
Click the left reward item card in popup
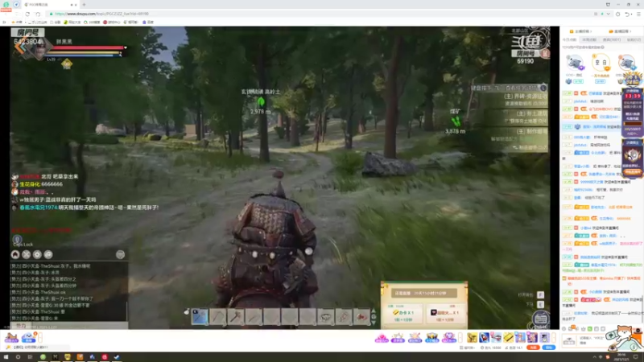point(403,314)
